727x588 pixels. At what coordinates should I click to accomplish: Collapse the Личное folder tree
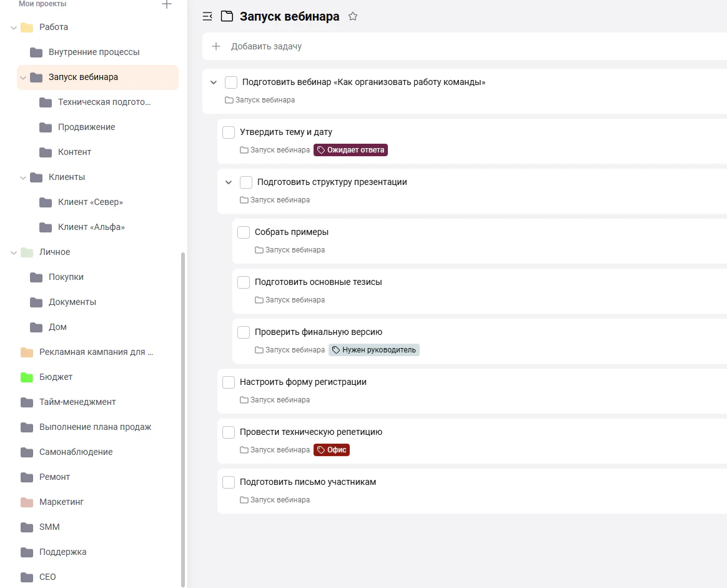point(14,252)
